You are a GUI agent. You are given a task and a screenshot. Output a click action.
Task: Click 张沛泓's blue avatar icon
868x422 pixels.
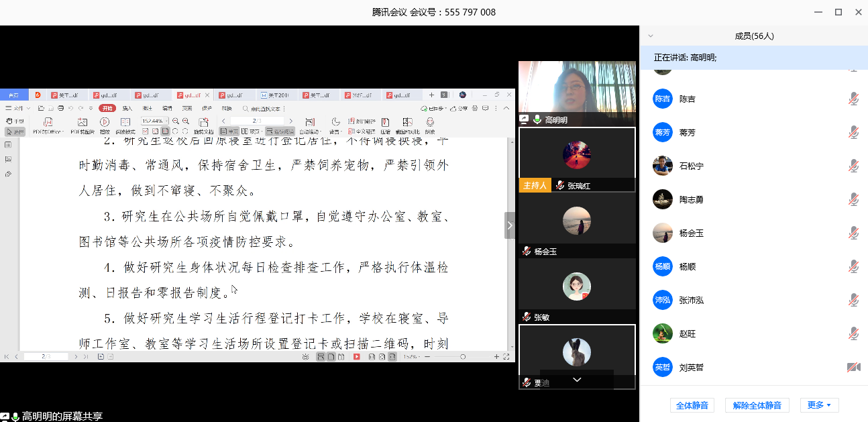click(x=662, y=300)
